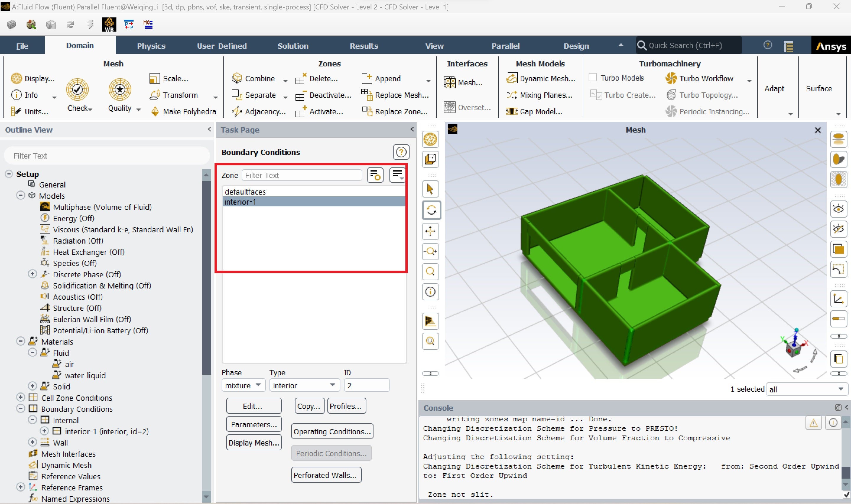The height and width of the screenshot is (504, 851).
Task: Click the Zone Filter Text field
Action: coord(301,175)
